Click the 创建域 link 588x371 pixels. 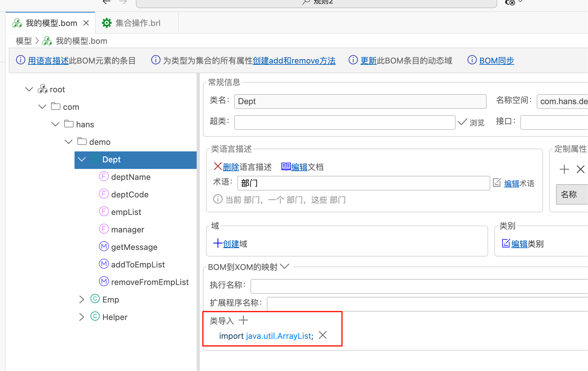point(231,244)
